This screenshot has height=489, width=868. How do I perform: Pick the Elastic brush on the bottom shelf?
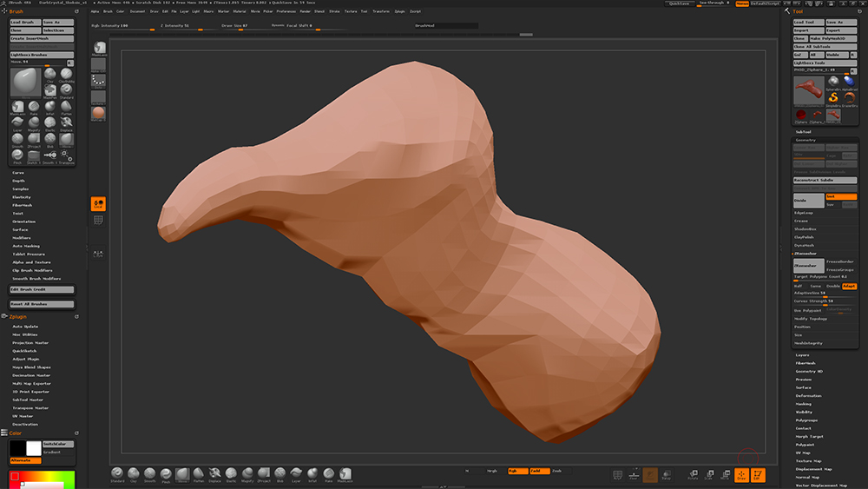[231, 474]
